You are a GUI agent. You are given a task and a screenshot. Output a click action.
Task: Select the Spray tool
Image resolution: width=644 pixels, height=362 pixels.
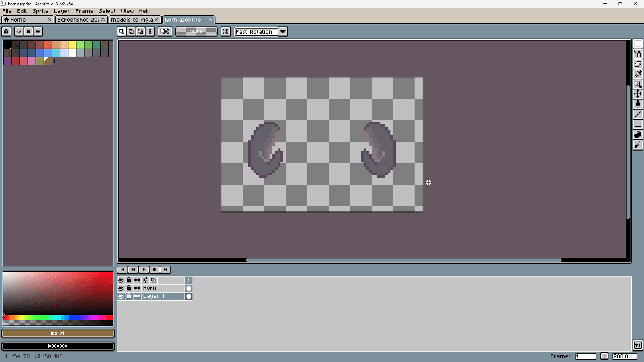tap(638, 54)
